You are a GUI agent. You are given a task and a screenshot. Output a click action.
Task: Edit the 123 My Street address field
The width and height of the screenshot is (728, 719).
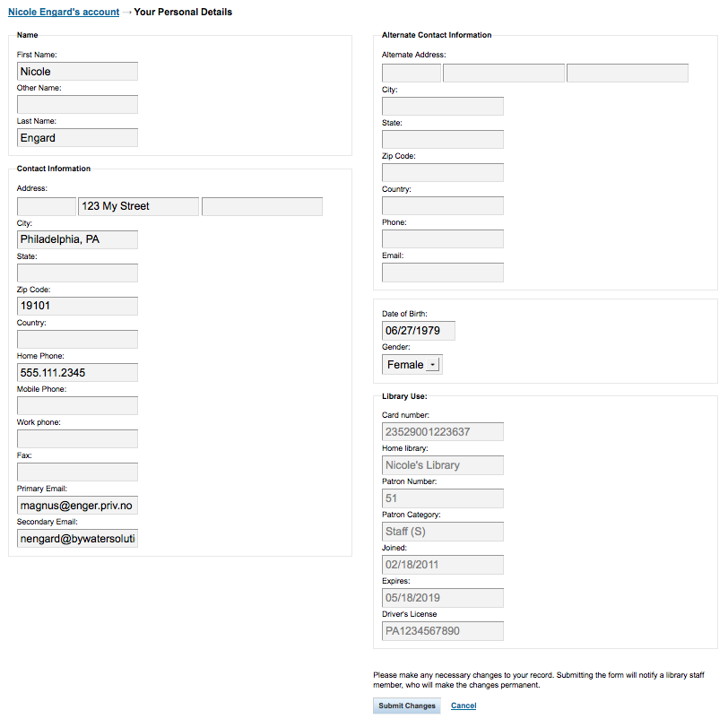pyautogui.click(x=139, y=206)
